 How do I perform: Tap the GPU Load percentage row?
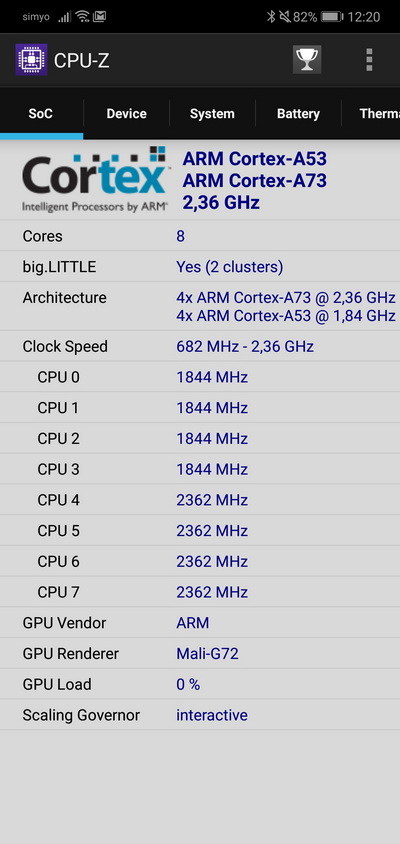tap(200, 684)
